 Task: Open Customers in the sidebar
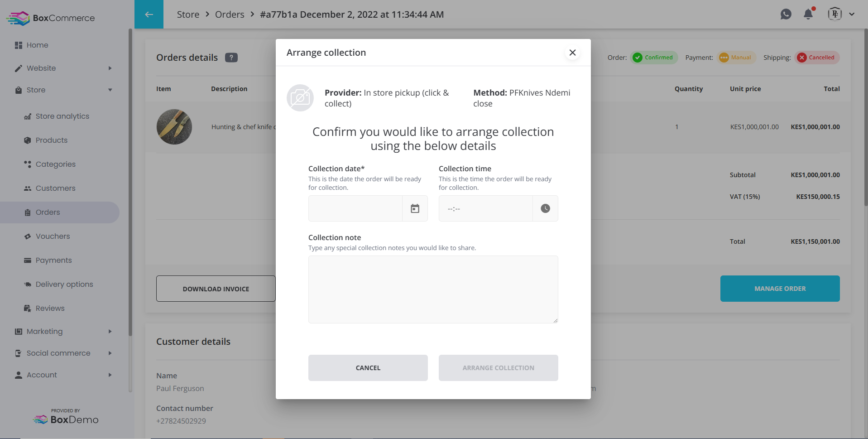tap(56, 188)
